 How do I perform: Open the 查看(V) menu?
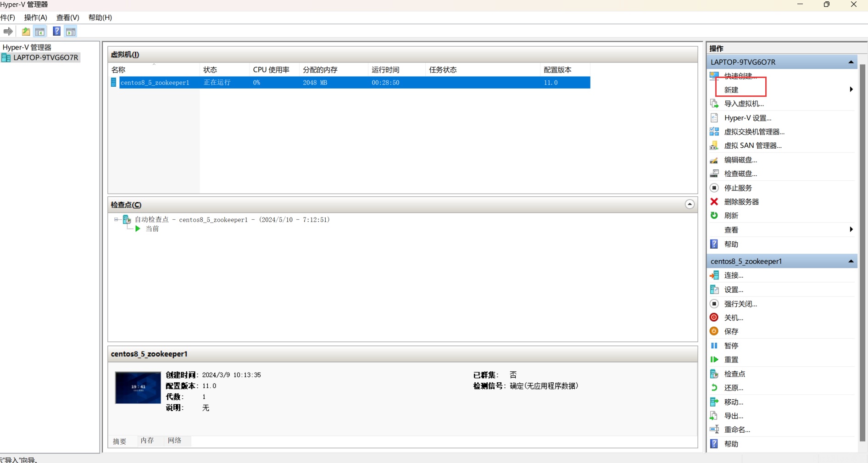point(68,17)
